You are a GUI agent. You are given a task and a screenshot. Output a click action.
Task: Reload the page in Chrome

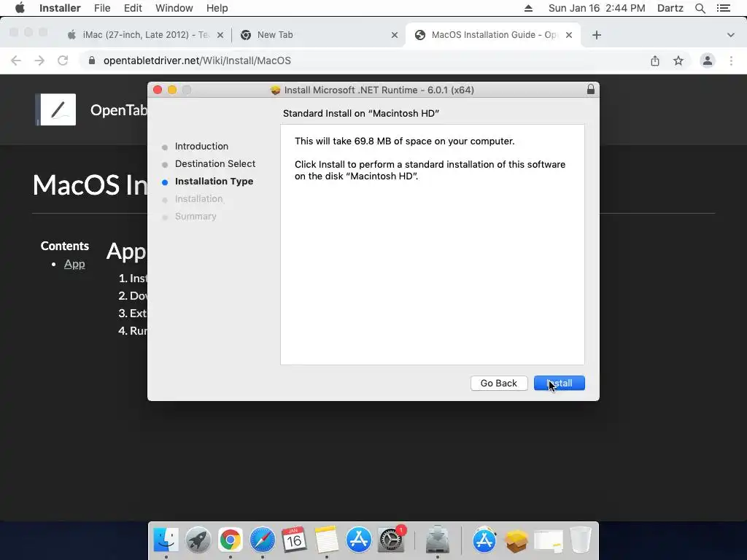pyautogui.click(x=63, y=61)
